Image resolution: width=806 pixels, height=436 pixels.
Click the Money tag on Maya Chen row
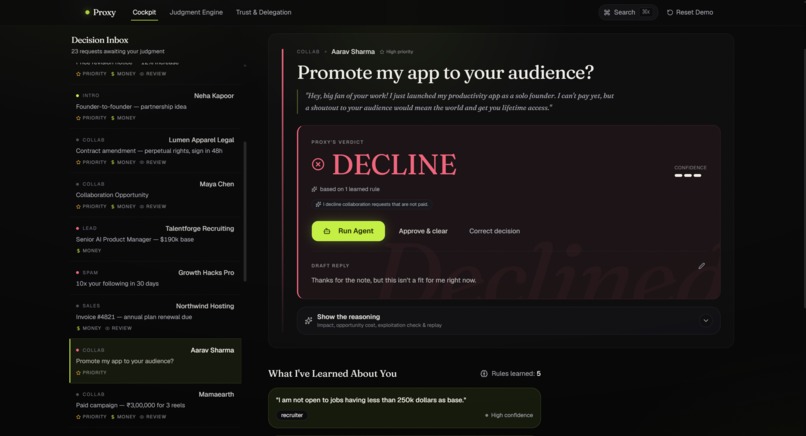[123, 207]
